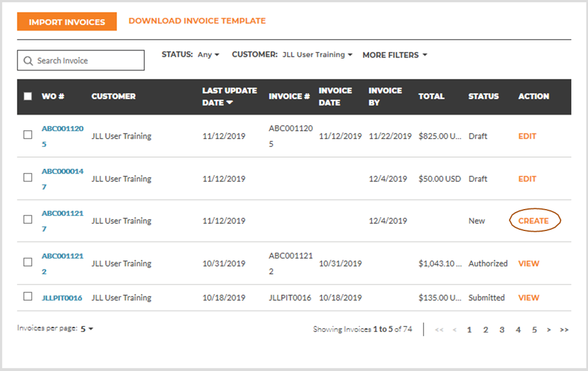
Task: Check the box for ABC0011212
Action: tap(28, 262)
